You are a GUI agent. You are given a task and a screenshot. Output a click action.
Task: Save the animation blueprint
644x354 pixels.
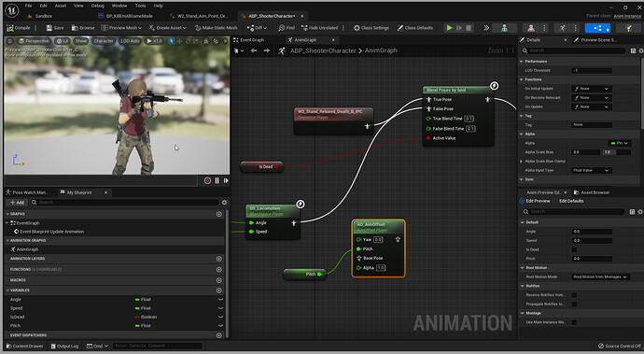click(55, 28)
